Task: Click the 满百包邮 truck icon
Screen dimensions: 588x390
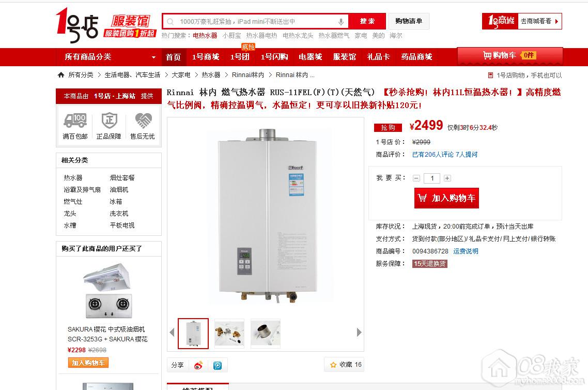Action: tap(75, 121)
